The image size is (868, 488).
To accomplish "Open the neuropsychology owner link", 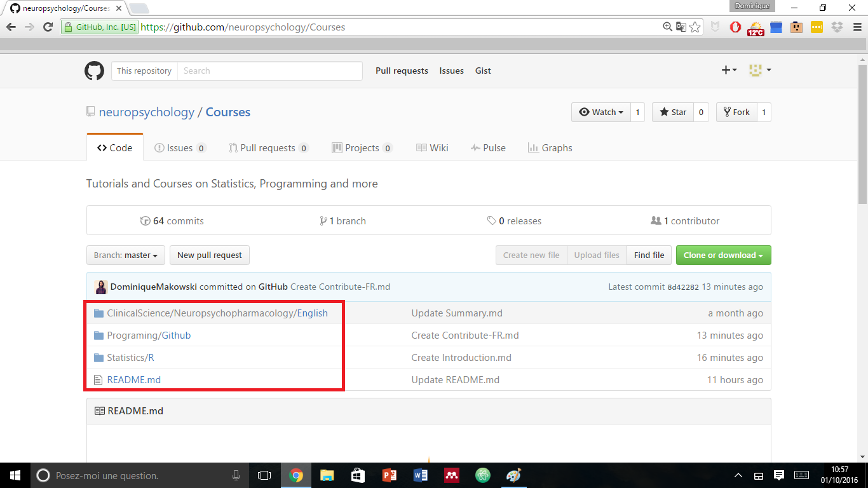I will click(x=147, y=112).
